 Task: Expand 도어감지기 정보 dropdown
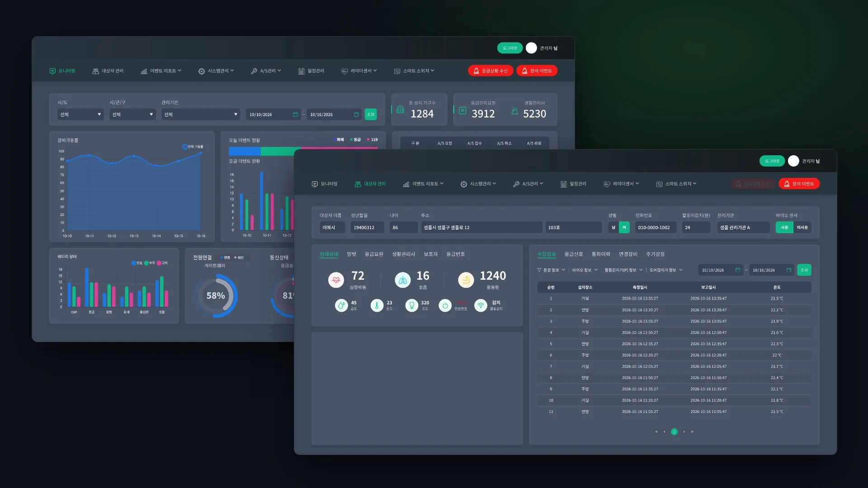pyautogui.click(x=666, y=270)
